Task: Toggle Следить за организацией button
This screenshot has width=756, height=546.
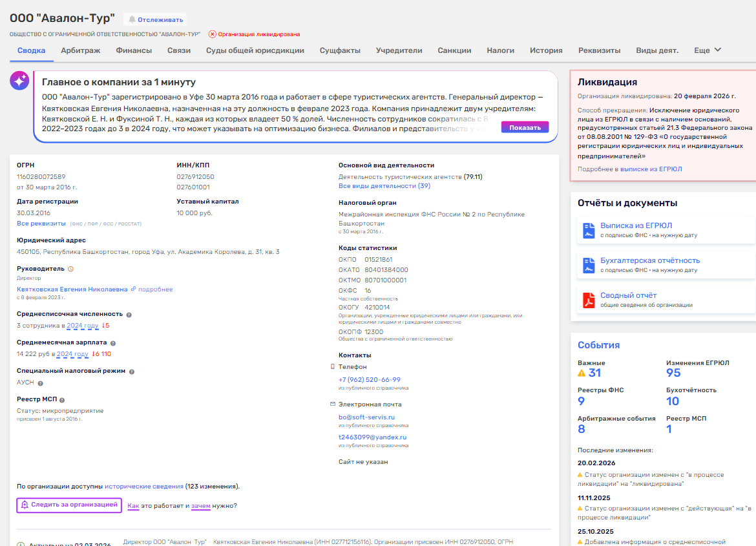Action: [x=69, y=505]
